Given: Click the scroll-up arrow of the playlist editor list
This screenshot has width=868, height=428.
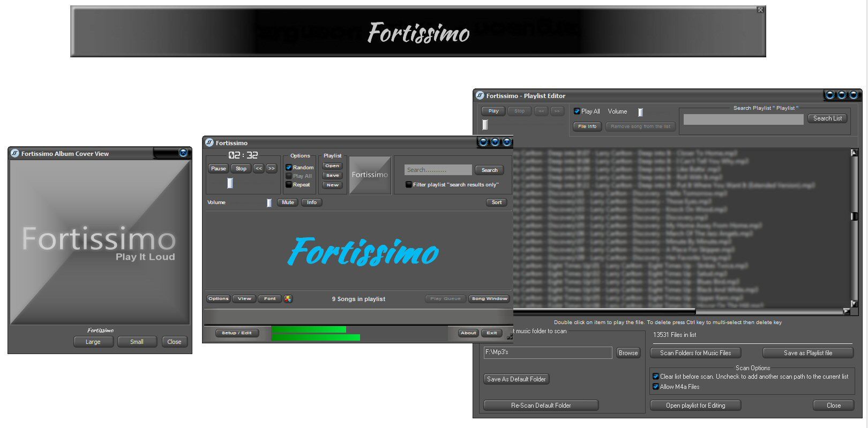Looking at the screenshot, I should (854, 153).
